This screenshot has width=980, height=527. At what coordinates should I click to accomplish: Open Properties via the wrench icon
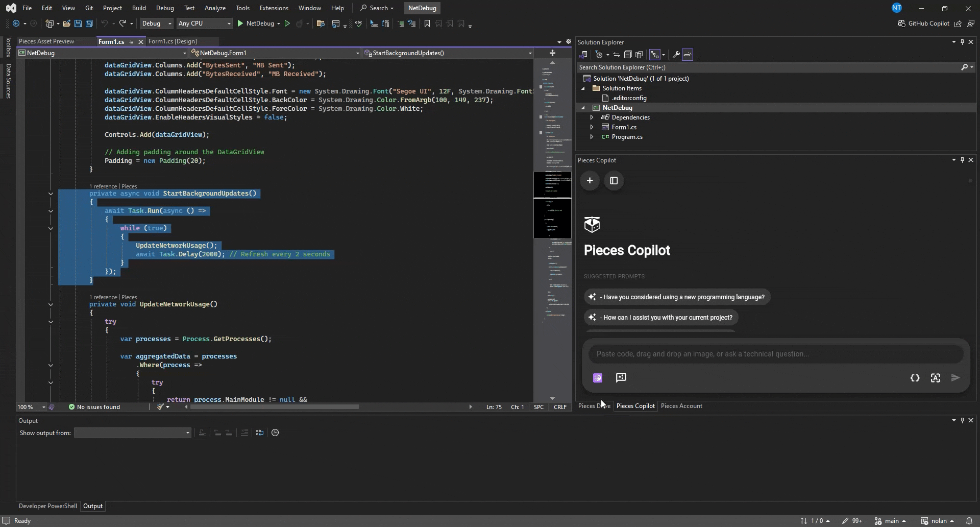pyautogui.click(x=676, y=55)
